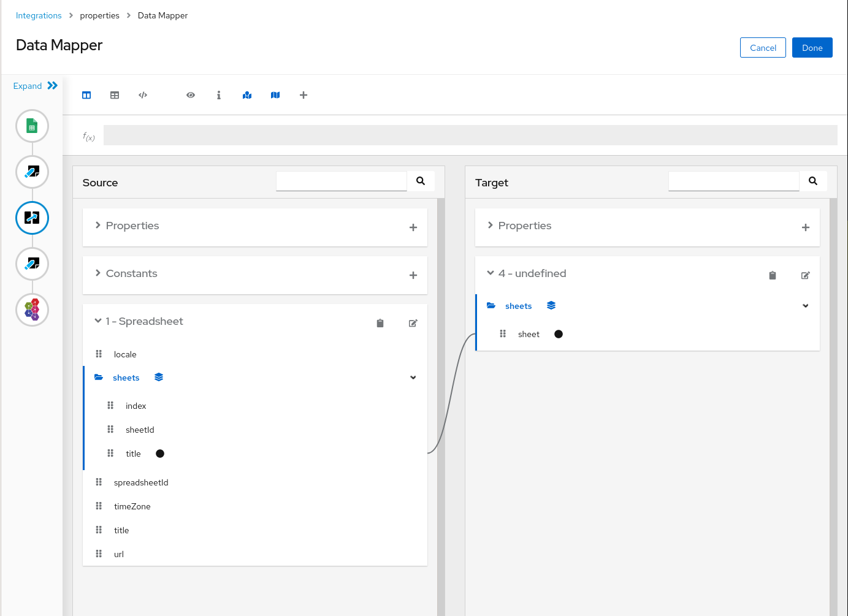This screenshot has width=848, height=616.
Task: Select the title field below timeZone
Action: pos(121,530)
